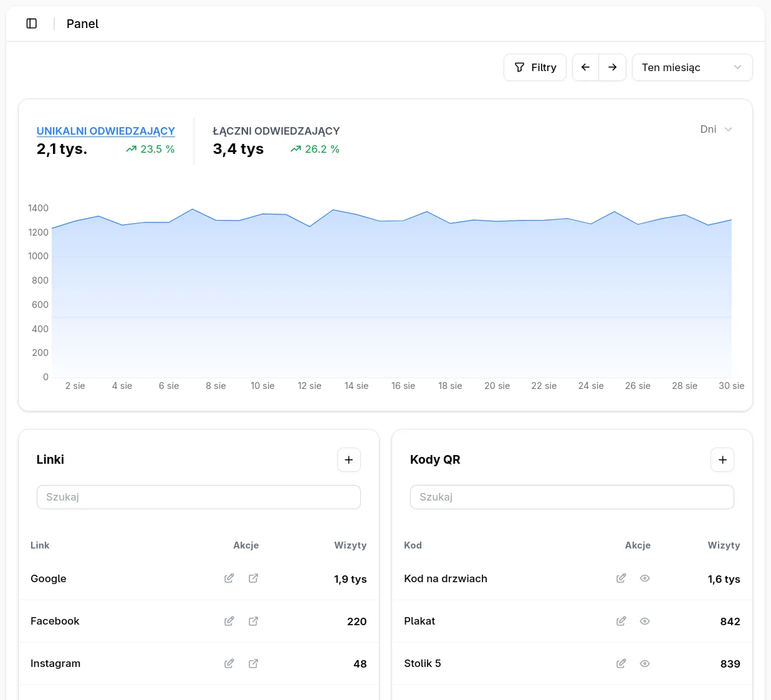Viewport: 771px width, 700px height.
Task: Switch to Unikalni odwiedzający metric
Action: tap(105, 131)
